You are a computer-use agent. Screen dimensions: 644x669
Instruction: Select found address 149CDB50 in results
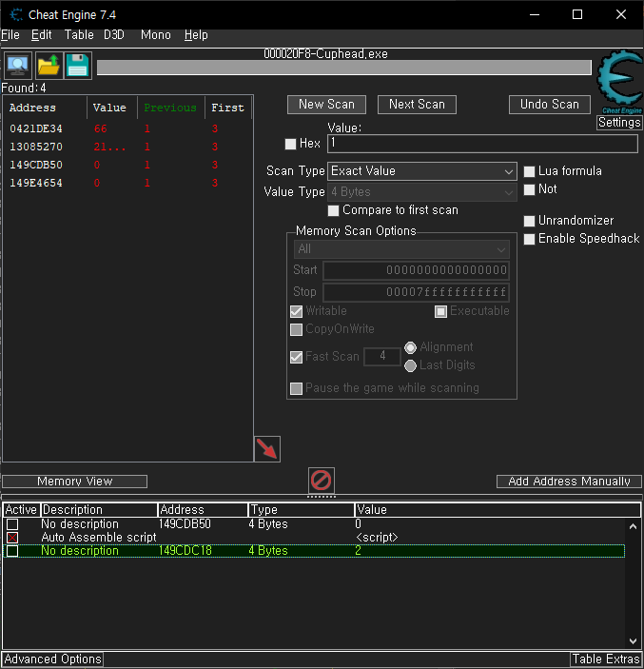click(x=36, y=166)
